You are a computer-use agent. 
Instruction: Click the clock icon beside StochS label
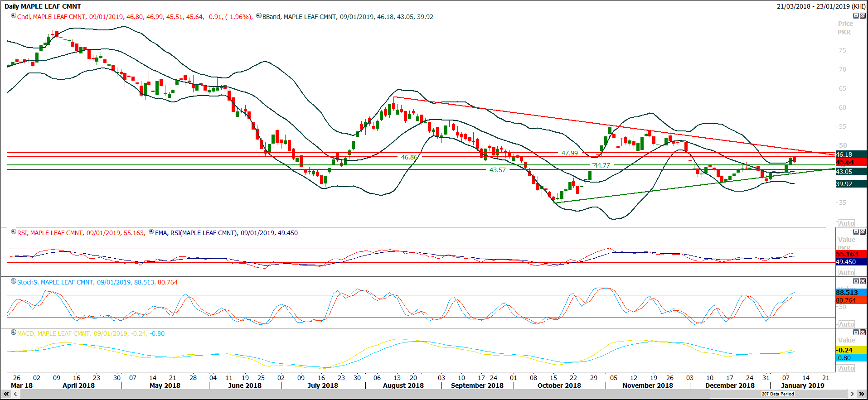(14, 281)
